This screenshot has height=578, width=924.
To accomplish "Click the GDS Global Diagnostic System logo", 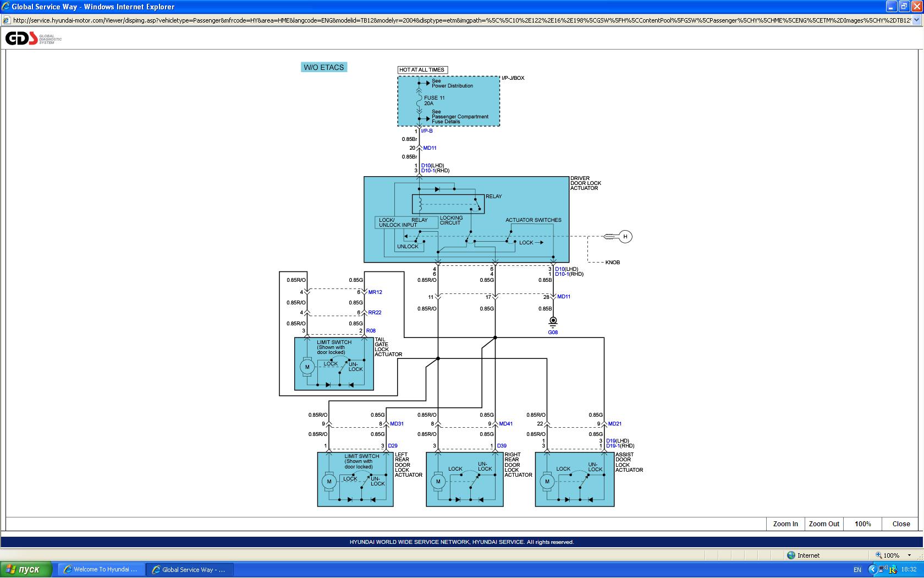I will 34,39.
